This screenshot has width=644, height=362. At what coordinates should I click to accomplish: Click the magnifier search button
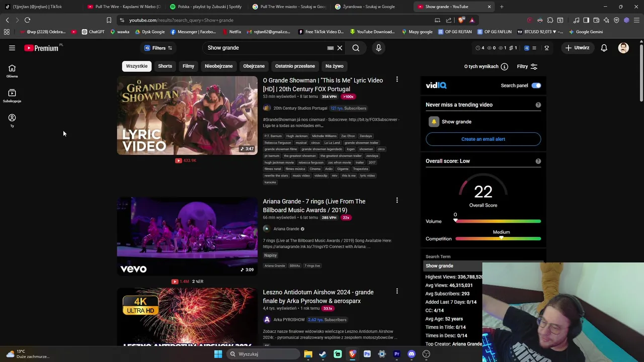pos(356,48)
